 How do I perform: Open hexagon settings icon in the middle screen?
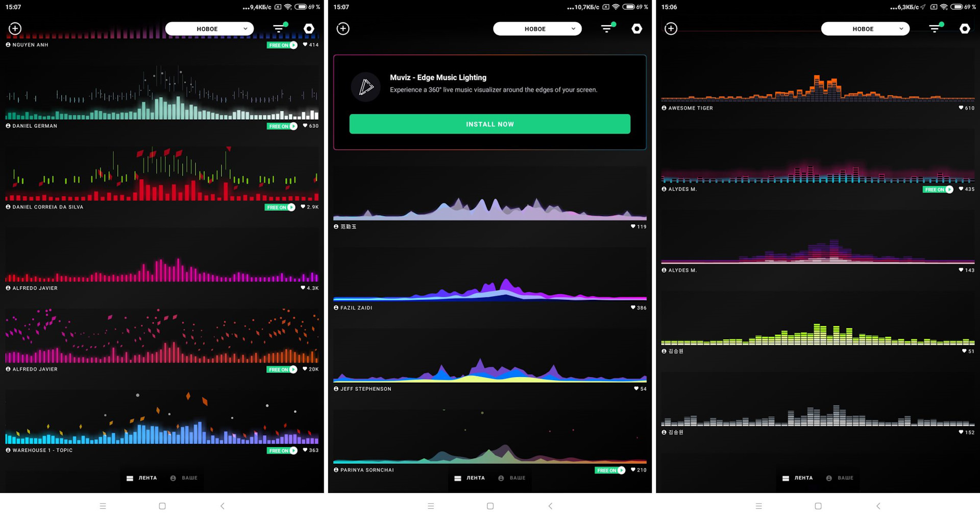tap(637, 29)
